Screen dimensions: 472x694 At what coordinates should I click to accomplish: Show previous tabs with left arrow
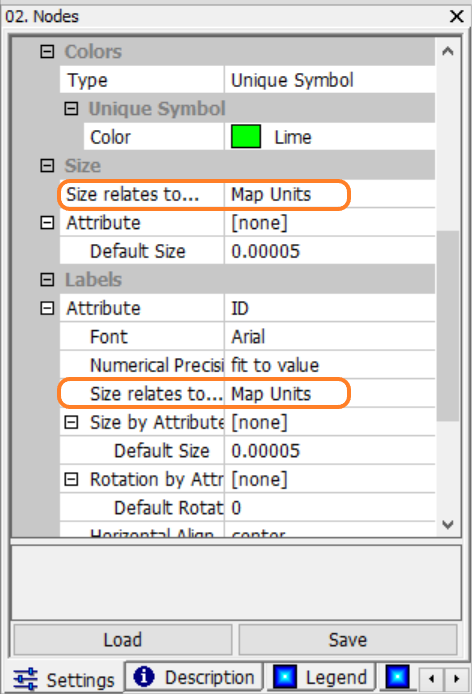tap(431, 679)
